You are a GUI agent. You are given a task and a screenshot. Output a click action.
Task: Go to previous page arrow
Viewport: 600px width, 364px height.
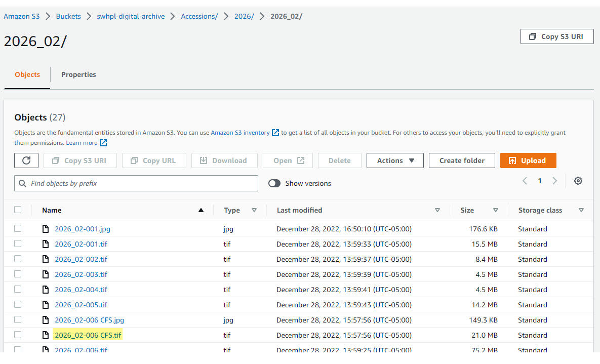point(525,181)
